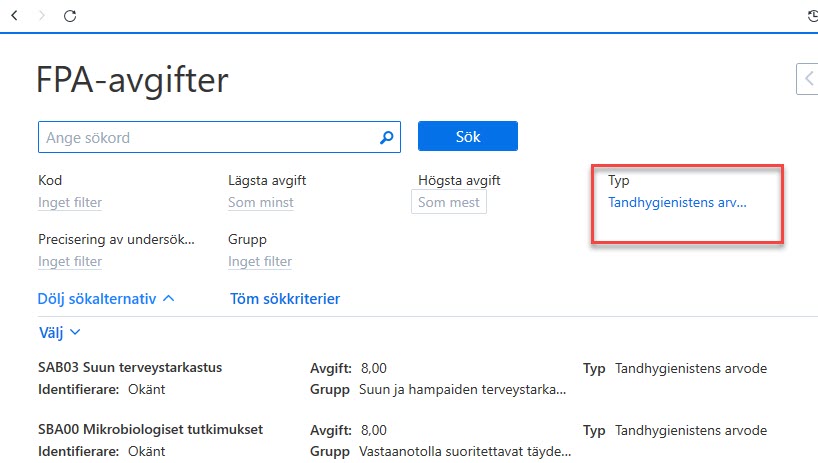818x463 pixels.
Task: Click the Sök button
Action: coord(468,136)
